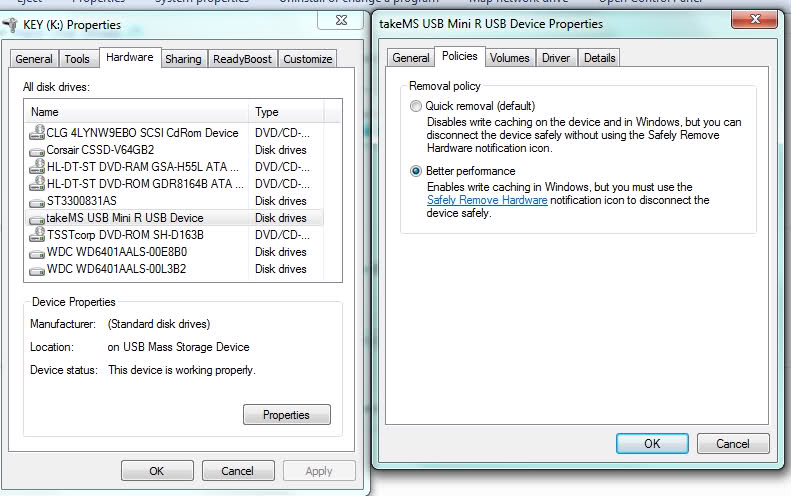Click the USB key icon in KEY (K:) title bar
791x496 pixels.
click(10, 25)
